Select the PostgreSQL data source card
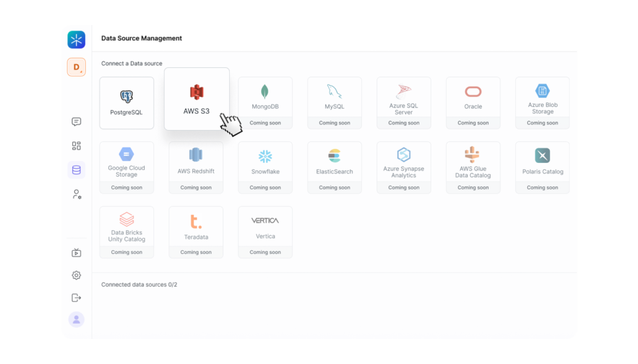The height and width of the screenshot is (364, 638). click(126, 103)
